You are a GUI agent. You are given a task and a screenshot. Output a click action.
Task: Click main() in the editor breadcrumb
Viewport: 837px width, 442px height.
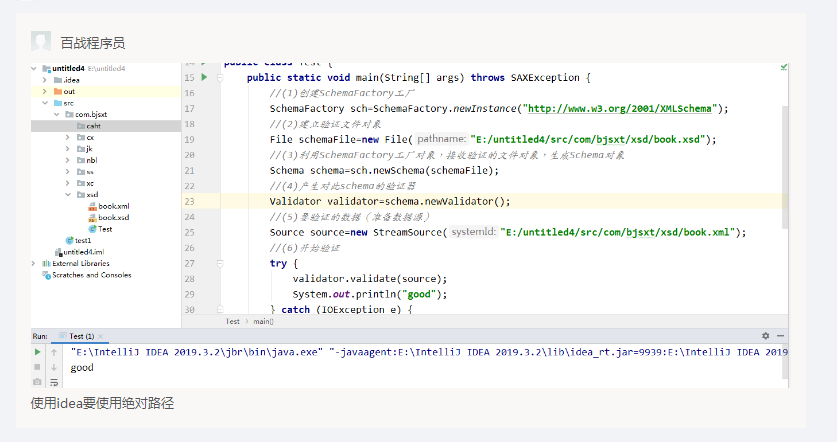tap(263, 321)
